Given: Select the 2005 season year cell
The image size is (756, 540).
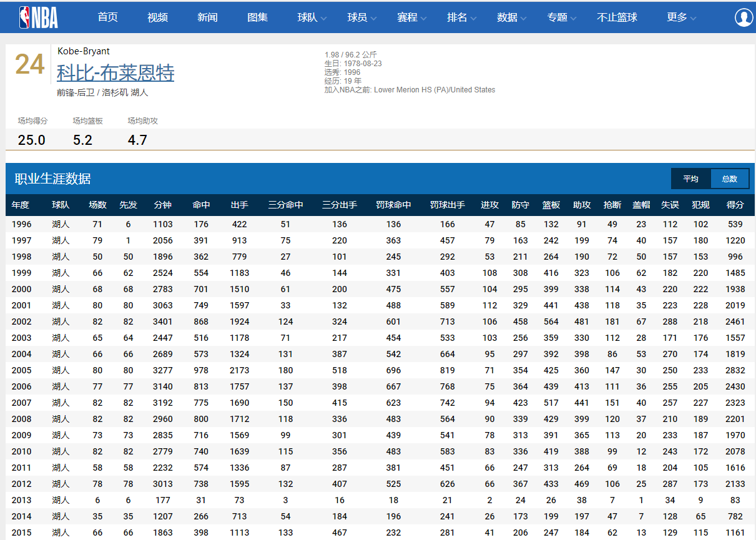Looking at the screenshot, I should coord(21,370).
